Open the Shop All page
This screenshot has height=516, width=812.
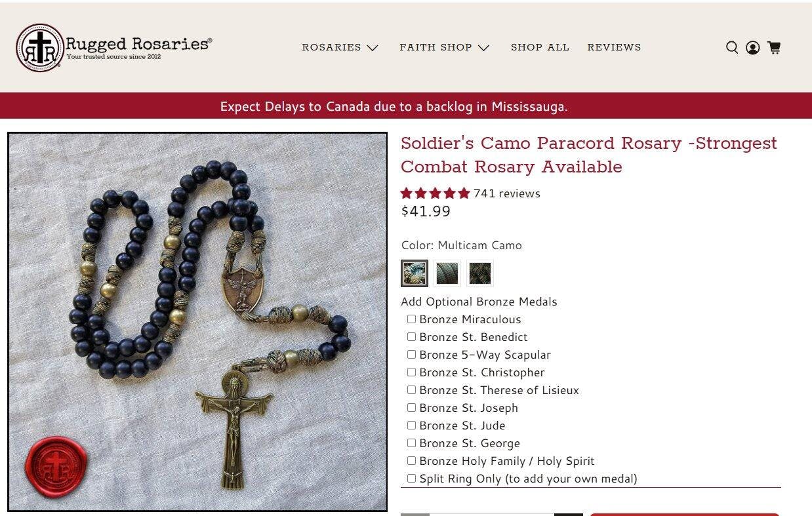(x=540, y=47)
